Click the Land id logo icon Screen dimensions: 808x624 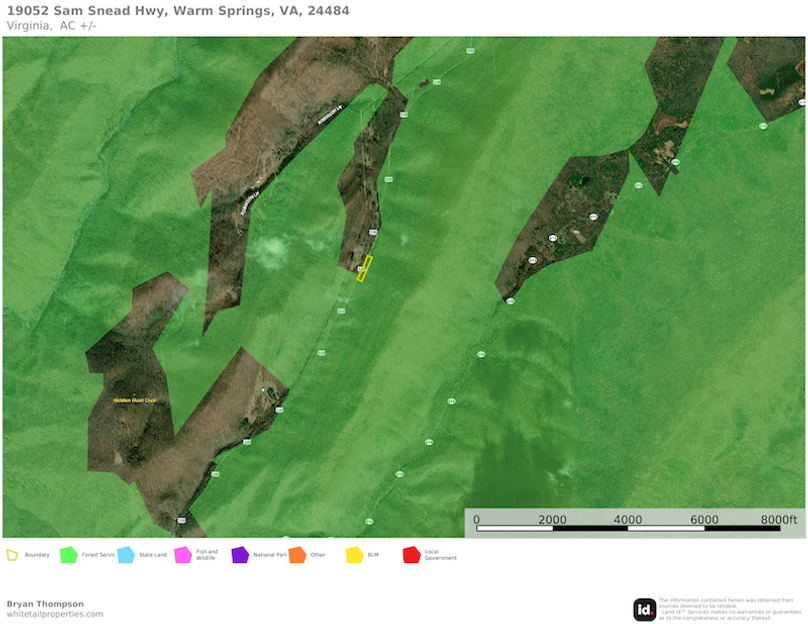[x=645, y=609]
